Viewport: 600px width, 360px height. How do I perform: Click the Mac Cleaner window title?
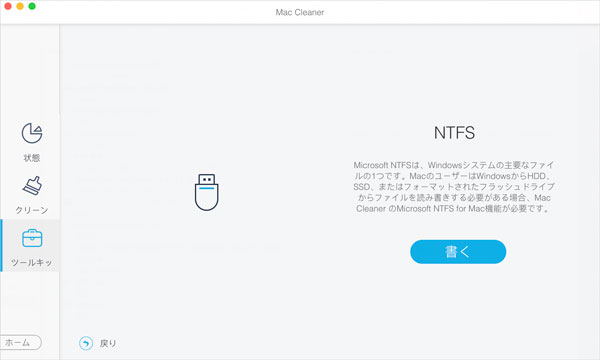click(300, 12)
